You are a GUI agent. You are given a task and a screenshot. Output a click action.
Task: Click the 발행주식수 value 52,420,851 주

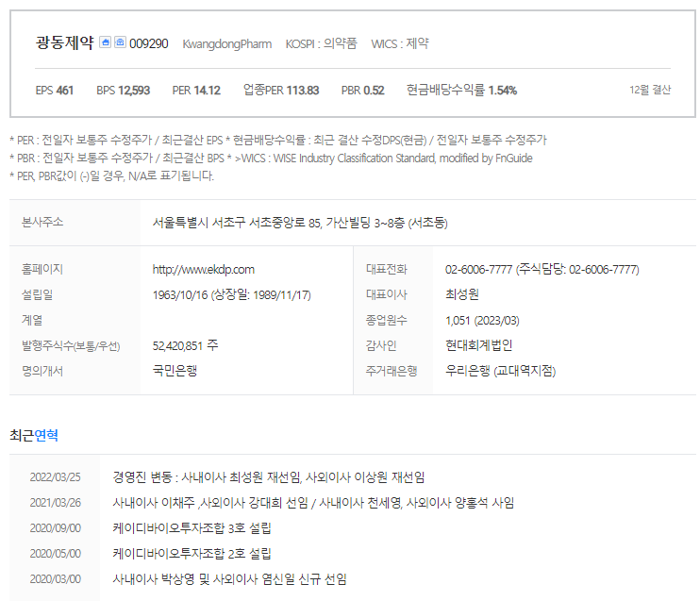185,345
